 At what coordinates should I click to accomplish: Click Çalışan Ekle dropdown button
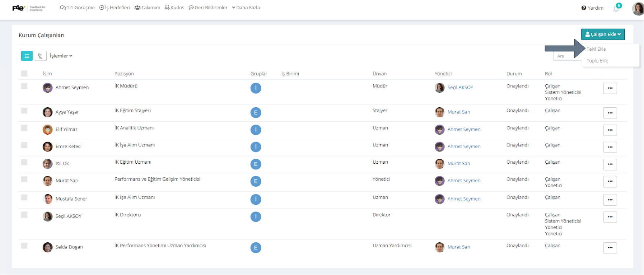click(x=603, y=34)
